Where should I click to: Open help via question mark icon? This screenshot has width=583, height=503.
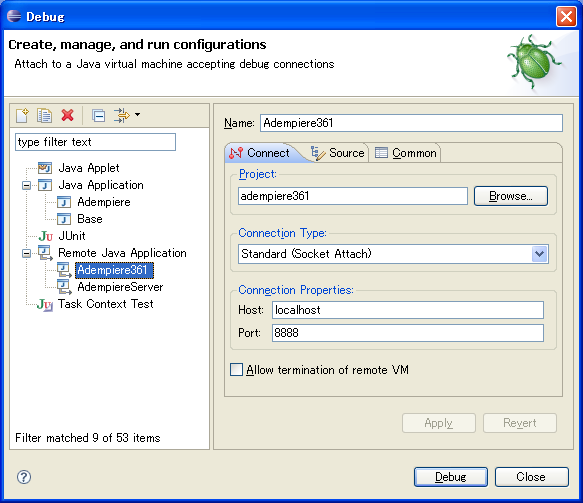point(24,477)
